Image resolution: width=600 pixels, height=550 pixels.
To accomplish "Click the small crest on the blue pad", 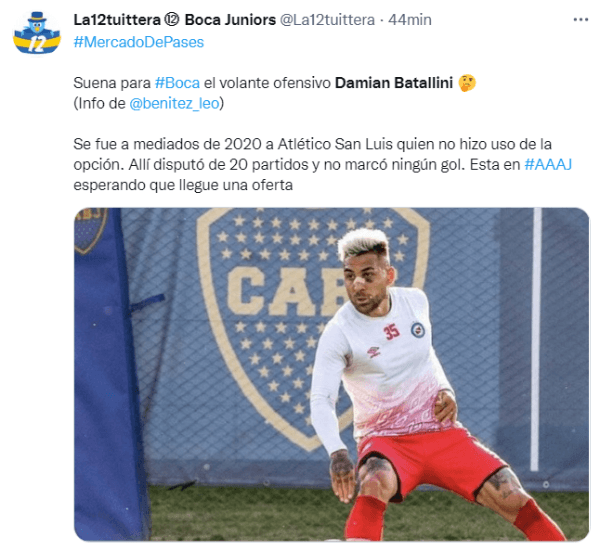I will [x=90, y=231].
